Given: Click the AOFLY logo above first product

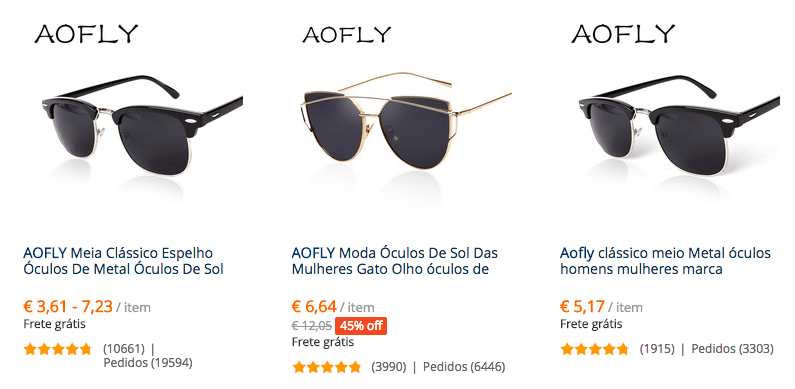Looking at the screenshot, I should tap(86, 34).
